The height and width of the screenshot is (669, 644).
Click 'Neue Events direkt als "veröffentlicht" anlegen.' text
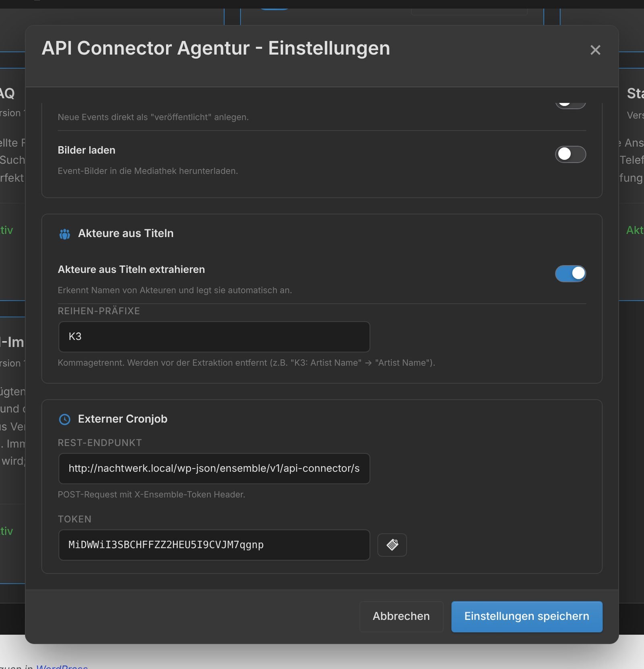point(153,117)
